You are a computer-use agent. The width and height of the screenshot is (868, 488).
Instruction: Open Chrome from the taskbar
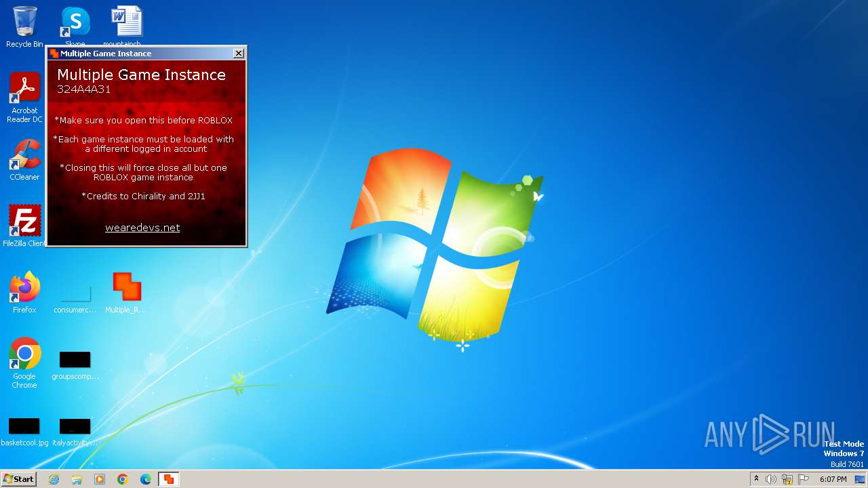click(x=123, y=479)
